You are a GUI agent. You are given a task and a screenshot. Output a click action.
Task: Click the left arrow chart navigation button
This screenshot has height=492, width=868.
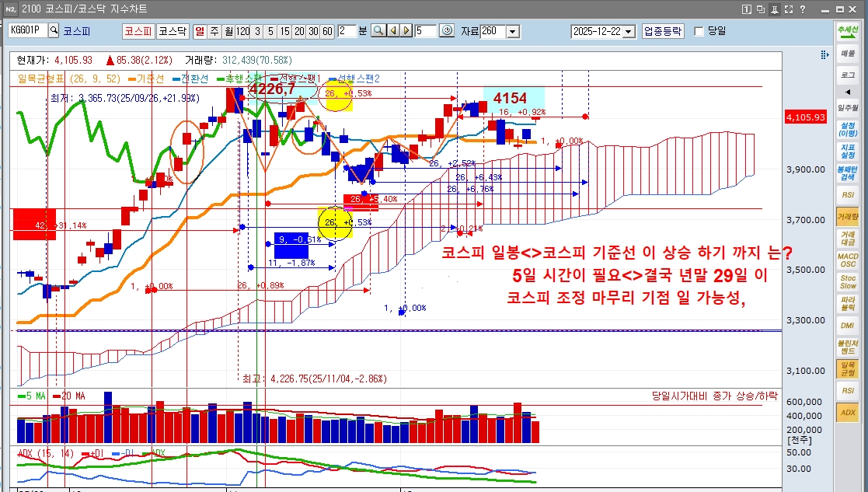click(392, 30)
